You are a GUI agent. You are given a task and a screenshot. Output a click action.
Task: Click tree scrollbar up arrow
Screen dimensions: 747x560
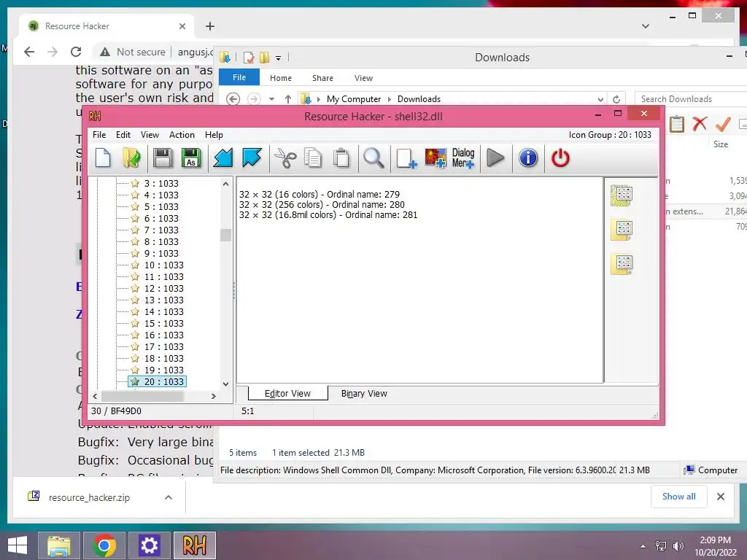[x=226, y=184]
